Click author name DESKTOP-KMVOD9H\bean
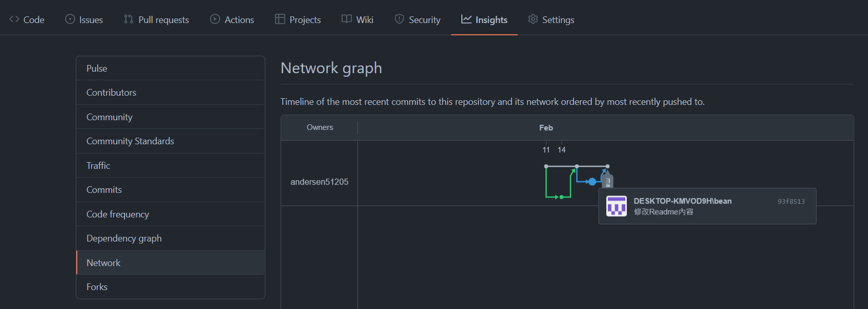 683,201
